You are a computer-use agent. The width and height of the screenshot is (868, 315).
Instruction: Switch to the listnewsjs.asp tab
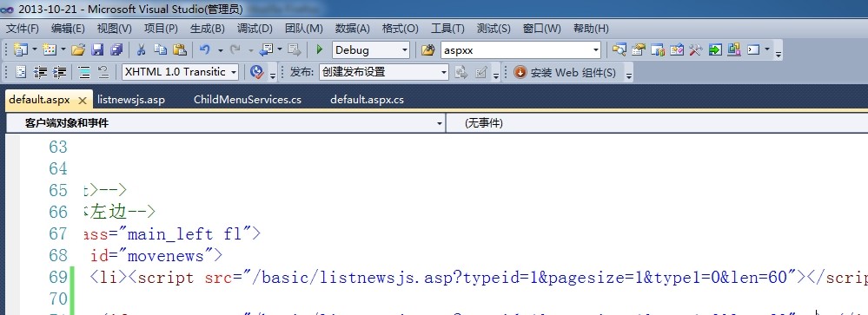coord(131,100)
